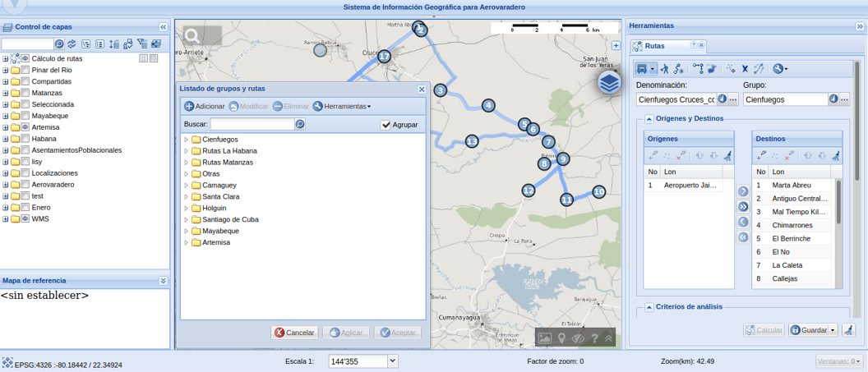The height and width of the screenshot is (372, 868).
Task: Expand the Rutas La Habana group
Action: [186, 151]
